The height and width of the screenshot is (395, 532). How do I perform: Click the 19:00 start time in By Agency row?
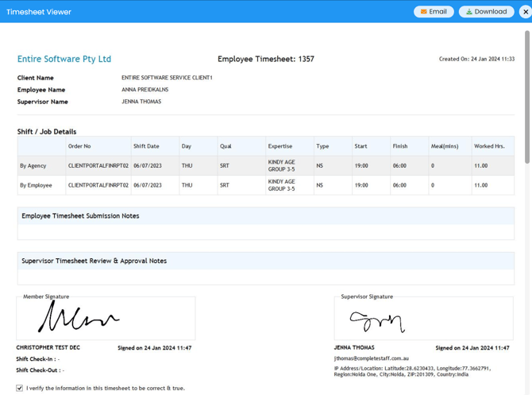[361, 166]
